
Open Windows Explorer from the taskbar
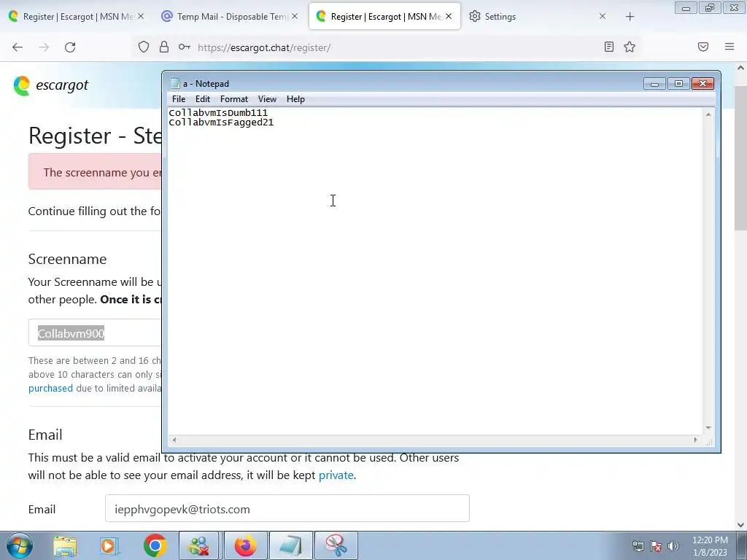pos(65,546)
